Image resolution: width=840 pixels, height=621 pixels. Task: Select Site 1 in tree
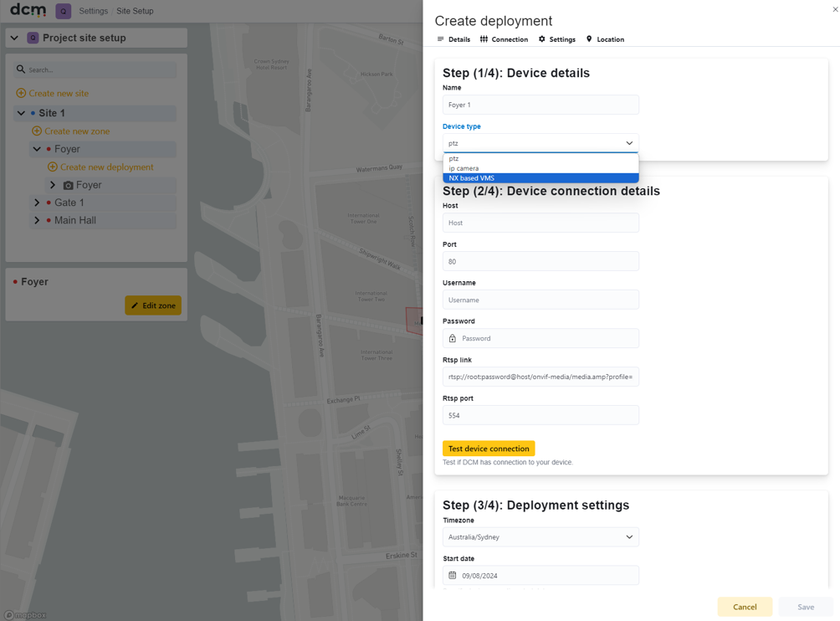[95, 113]
